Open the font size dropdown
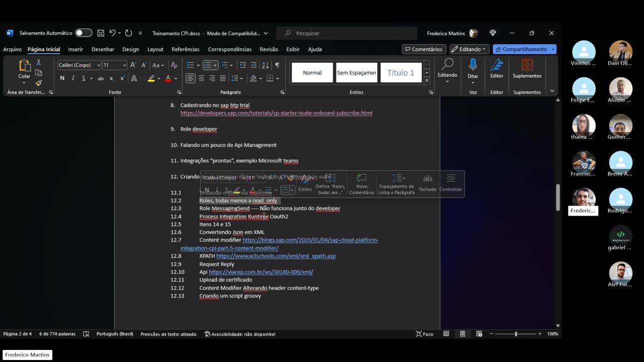 point(124,65)
